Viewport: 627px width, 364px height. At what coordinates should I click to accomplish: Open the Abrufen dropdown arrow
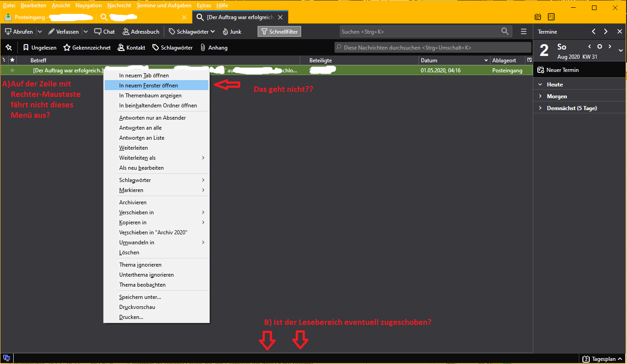[x=40, y=32]
